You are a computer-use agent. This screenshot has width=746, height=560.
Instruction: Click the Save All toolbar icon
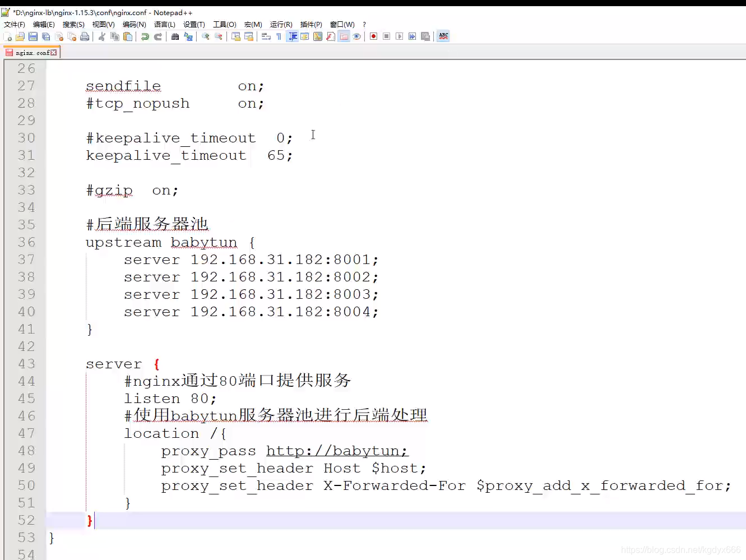[46, 36]
